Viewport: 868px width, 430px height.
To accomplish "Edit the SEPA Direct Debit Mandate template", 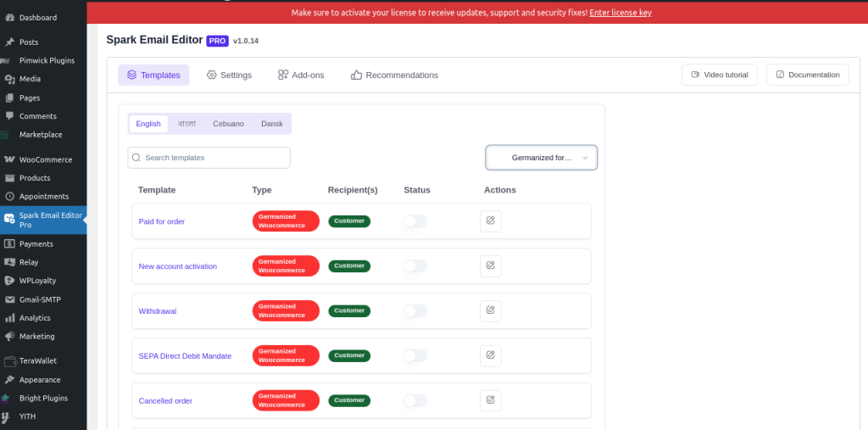I will 491,355.
